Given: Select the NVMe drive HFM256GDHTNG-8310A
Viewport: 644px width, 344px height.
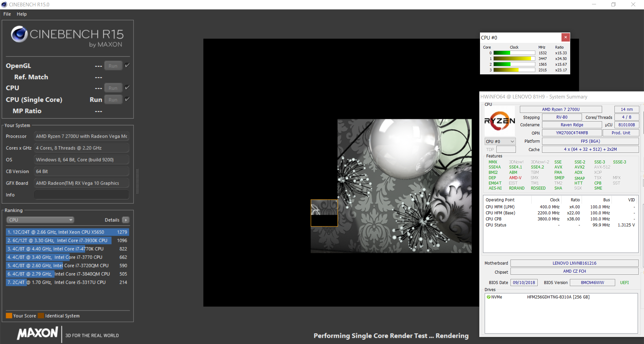Looking at the screenshot, I should click(x=558, y=297).
